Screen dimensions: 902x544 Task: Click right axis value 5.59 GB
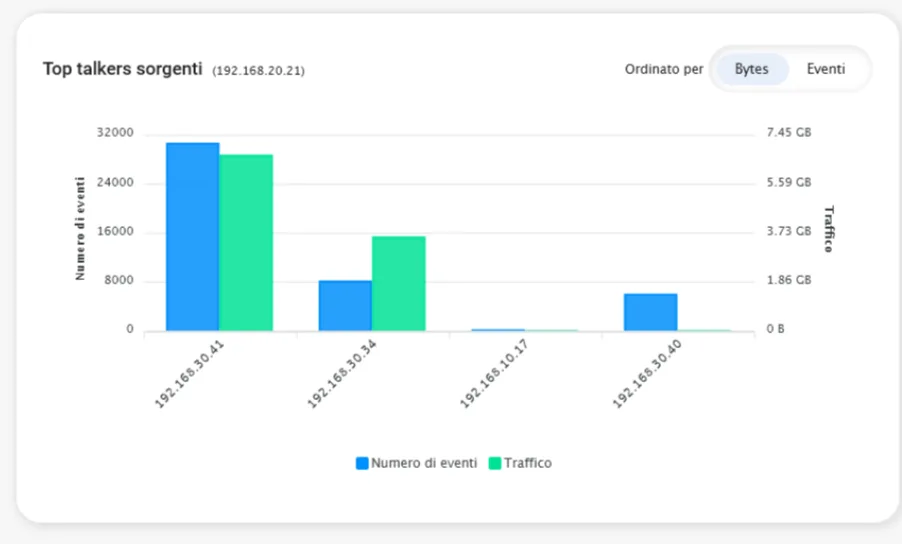point(789,182)
